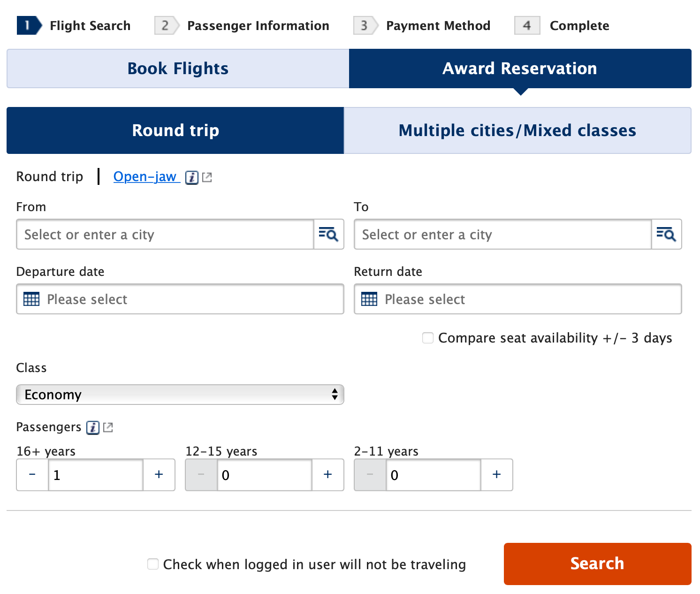Viewport: 700px width, 594px height.
Task: Open city search list for To field
Action: (667, 234)
